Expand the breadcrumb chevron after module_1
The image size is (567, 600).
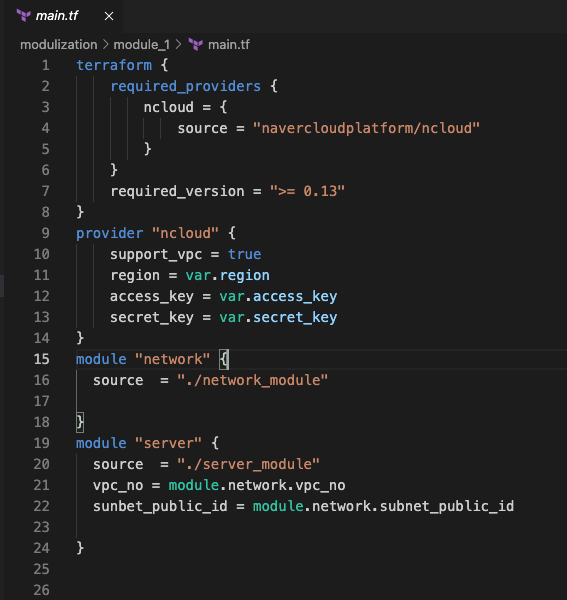178,45
